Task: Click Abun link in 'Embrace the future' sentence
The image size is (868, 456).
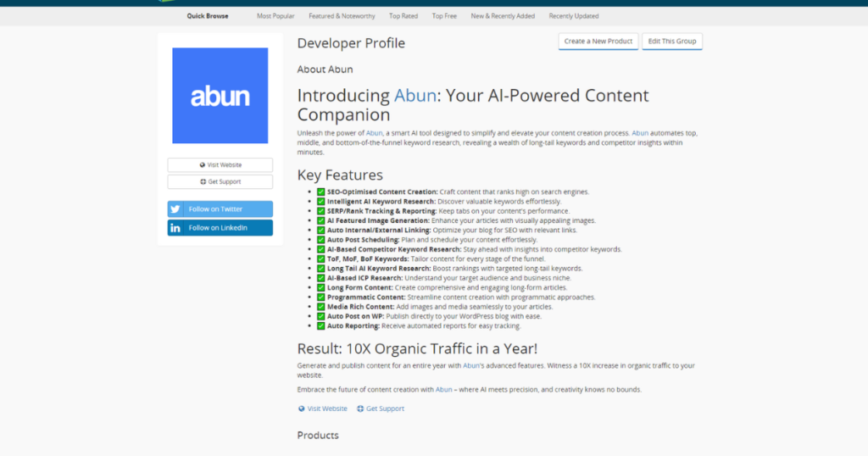Action: [x=443, y=390]
